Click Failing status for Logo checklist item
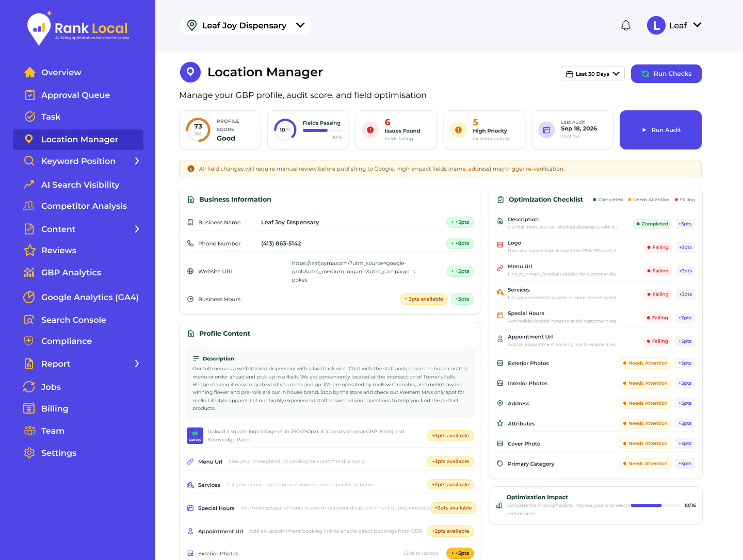 [658, 248]
